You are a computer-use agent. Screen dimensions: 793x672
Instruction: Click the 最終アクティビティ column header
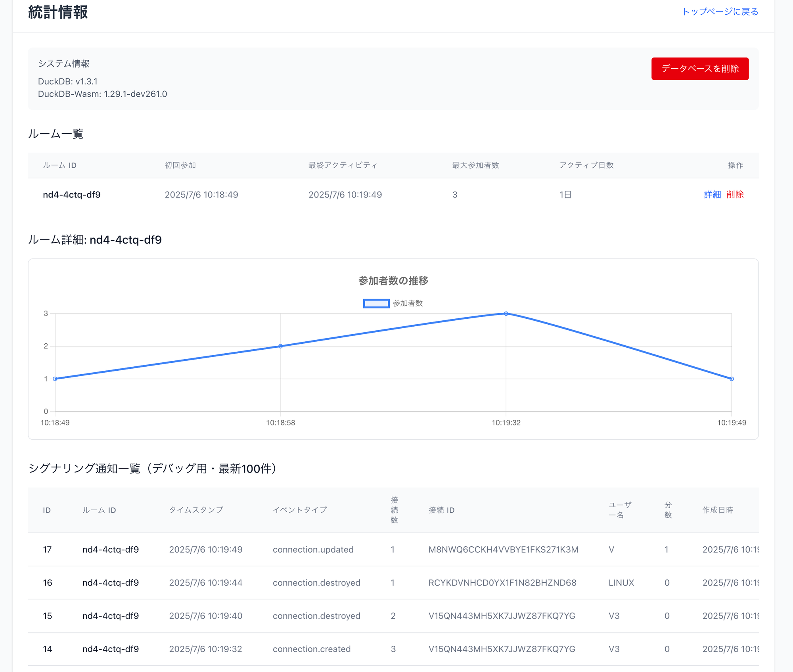[x=343, y=165]
